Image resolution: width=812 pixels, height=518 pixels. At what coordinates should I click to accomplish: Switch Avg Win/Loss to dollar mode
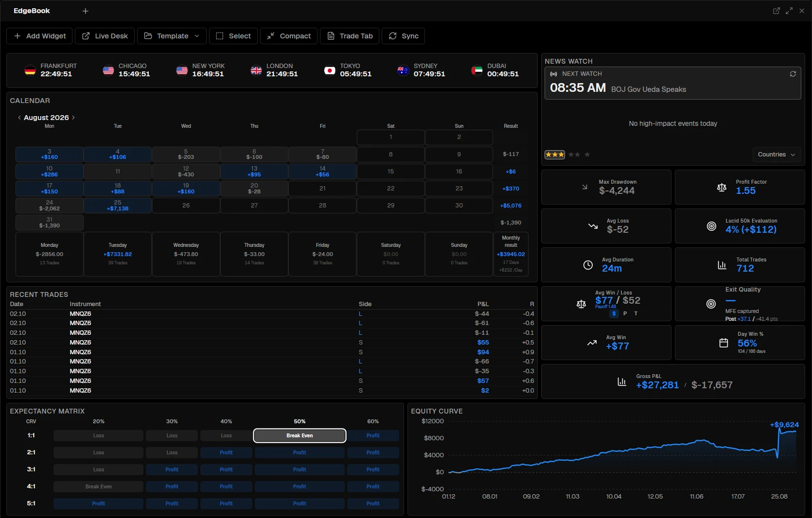tap(614, 314)
